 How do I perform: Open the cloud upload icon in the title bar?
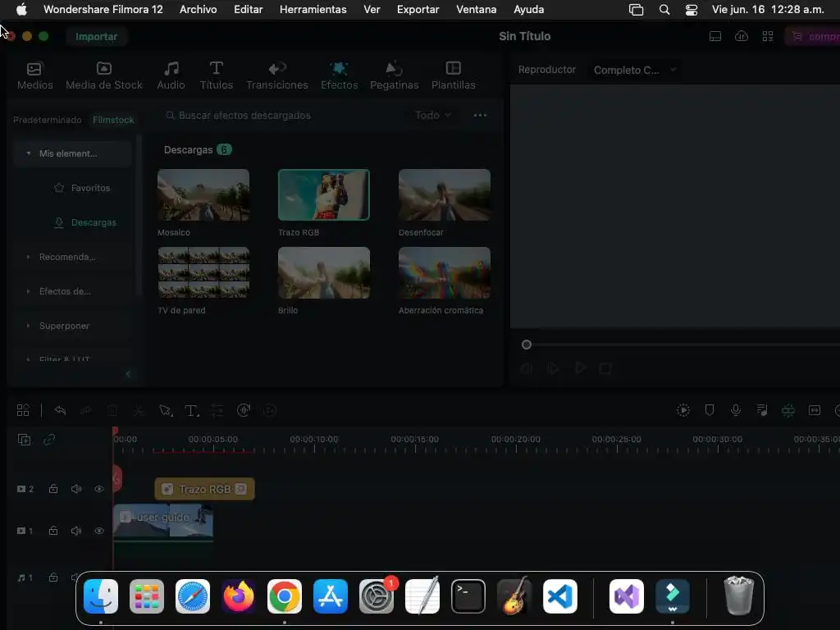[742, 36]
